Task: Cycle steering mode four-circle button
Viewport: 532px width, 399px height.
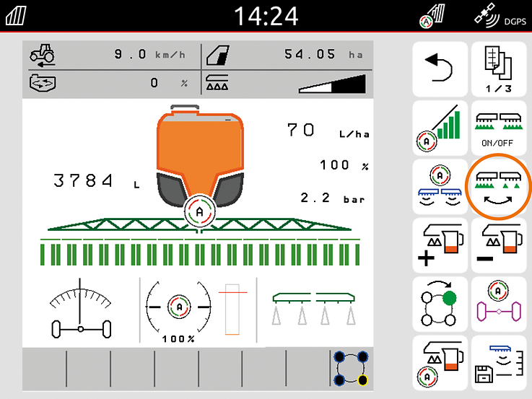Action: (x=440, y=303)
